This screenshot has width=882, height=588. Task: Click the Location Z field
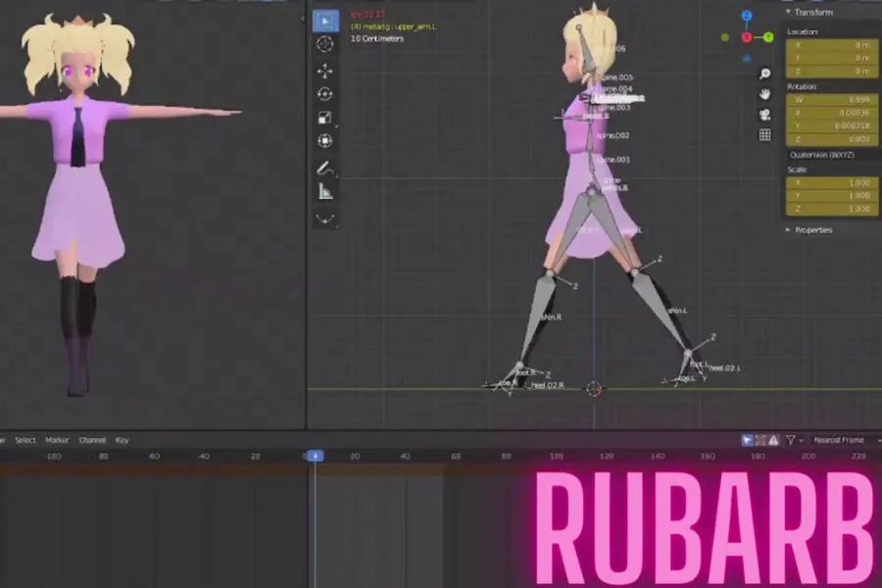click(832, 72)
